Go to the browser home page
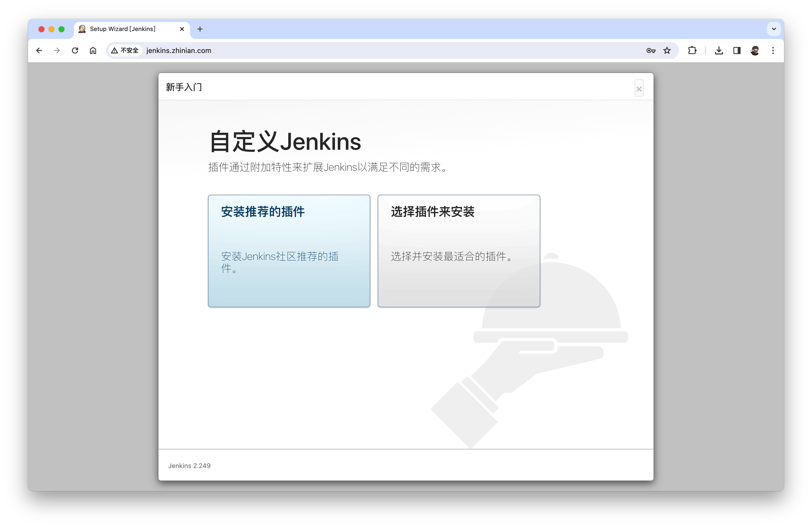This screenshot has width=812, height=528. click(93, 50)
